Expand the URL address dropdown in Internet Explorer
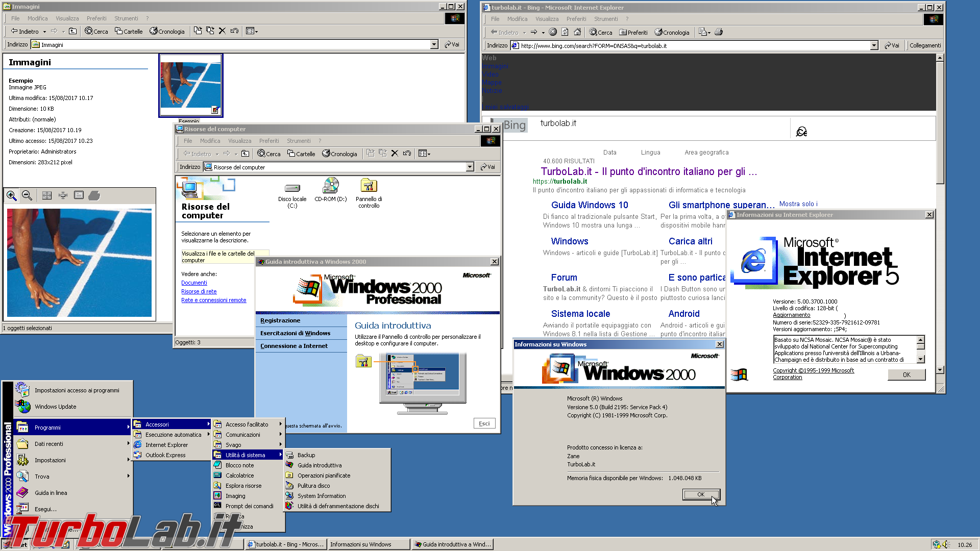This screenshot has height=551, width=980. coord(874,45)
